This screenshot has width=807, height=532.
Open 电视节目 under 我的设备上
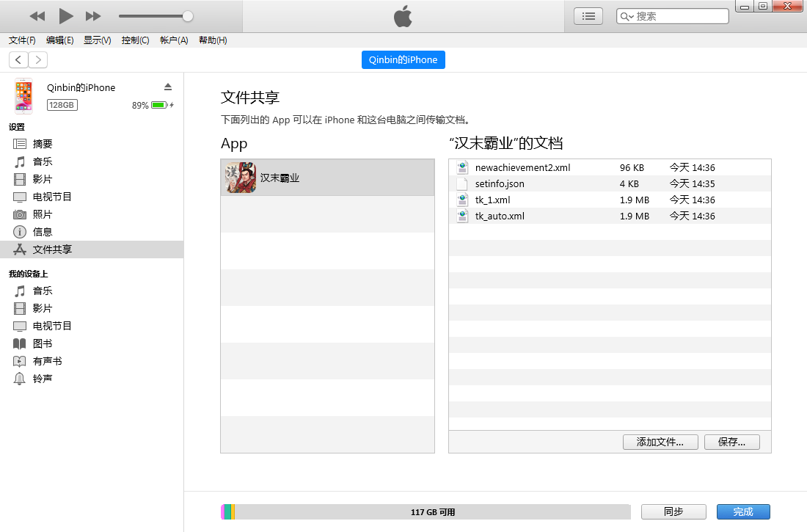click(92, 326)
